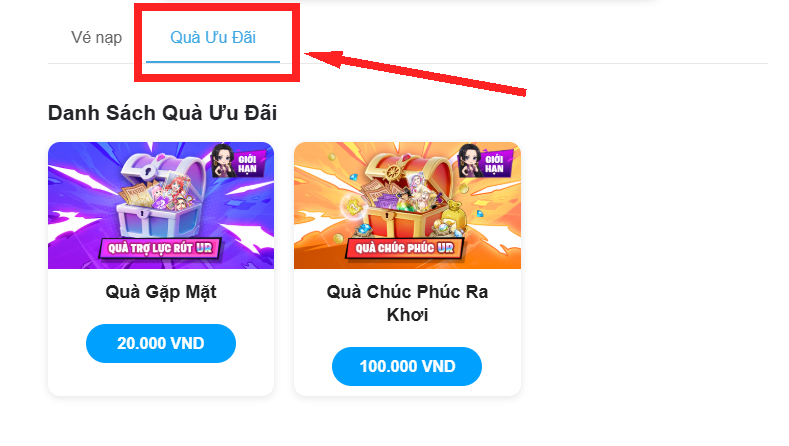This screenshot has width=789, height=446.
Task: Click the Danh Sách Quà Ưu Đãi heading
Action: click(163, 113)
